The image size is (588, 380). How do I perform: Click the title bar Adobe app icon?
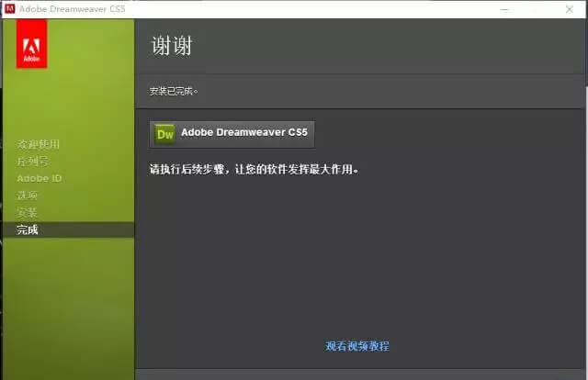(x=10, y=8)
